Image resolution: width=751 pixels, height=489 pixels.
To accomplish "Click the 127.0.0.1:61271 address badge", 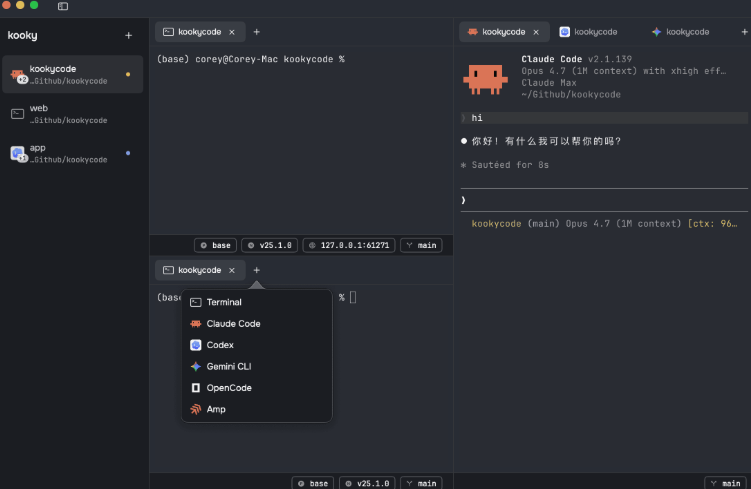I will [x=349, y=245].
